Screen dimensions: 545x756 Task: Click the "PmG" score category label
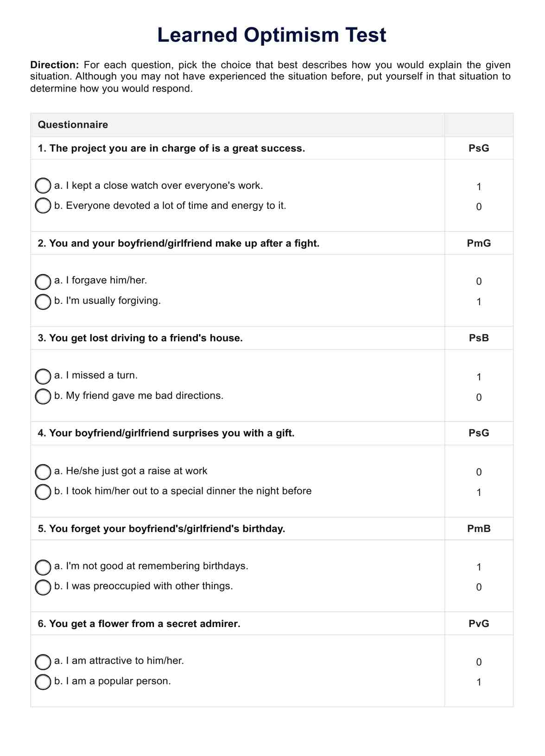click(x=479, y=243)
